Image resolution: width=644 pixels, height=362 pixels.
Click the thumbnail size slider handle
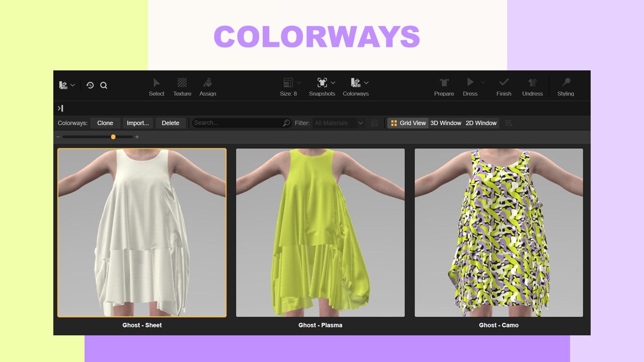[x=113, y=137]
